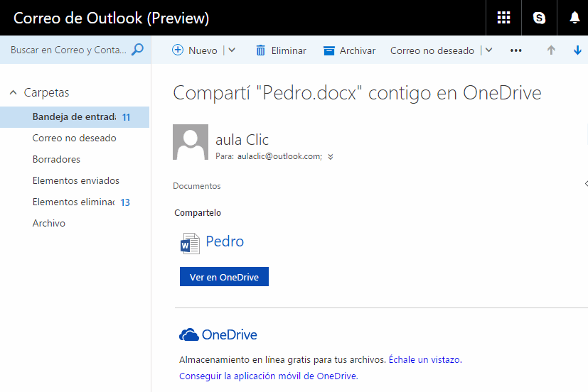Click the sender avatar for aula Clic

click(x=191, y=142)
